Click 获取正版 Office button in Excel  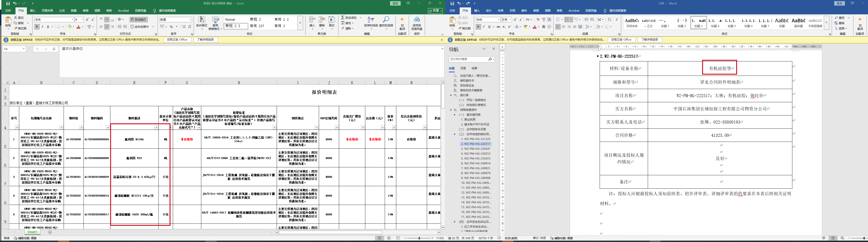point(177,40)
